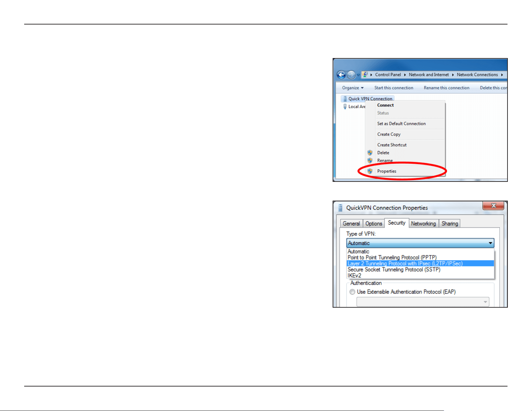The image size is (532, 411).
Task: Click Rename this connection
Action: pyautogui.click(x=446, y=88)
